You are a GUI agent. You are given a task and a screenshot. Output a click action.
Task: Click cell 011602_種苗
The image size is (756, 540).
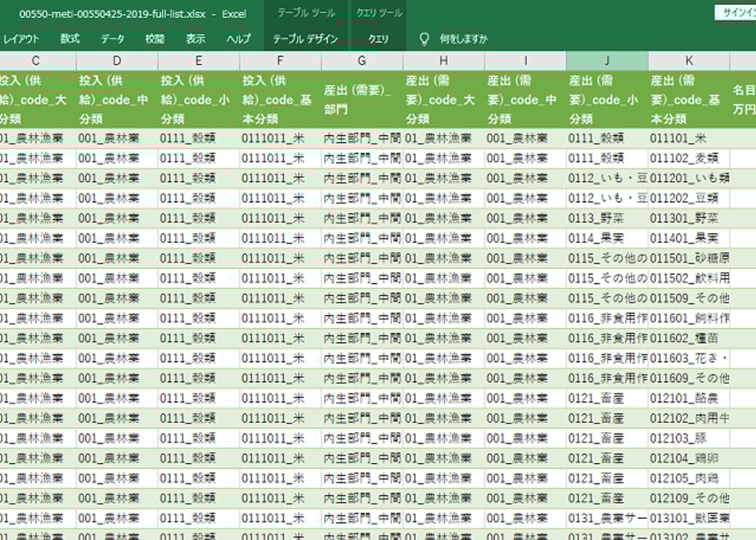click(x=689, y=339)
